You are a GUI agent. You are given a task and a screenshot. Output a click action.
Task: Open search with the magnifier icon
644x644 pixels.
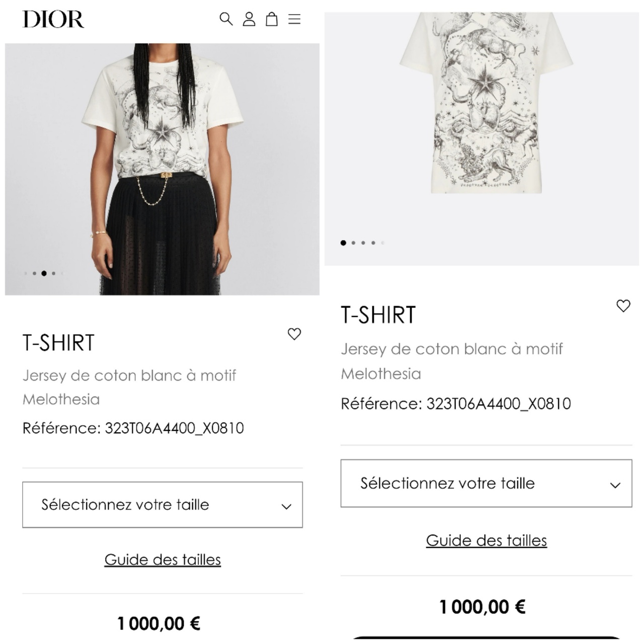pos(226,19)
